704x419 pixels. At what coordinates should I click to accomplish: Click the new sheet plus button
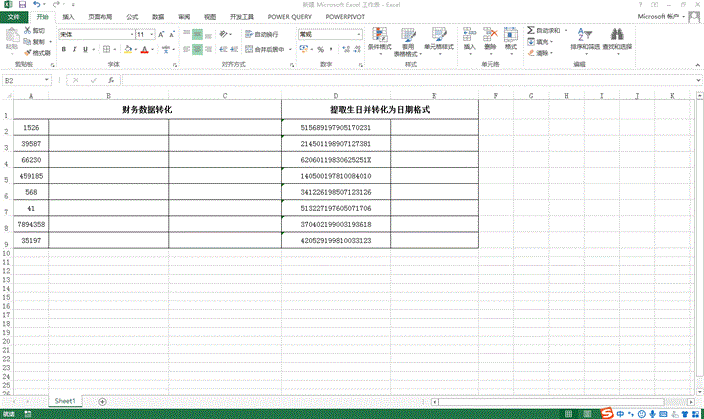tap(102, 401)
